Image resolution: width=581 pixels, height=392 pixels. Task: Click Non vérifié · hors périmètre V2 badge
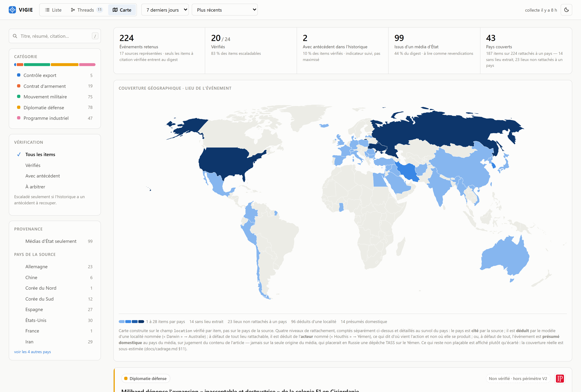[518, 379]
